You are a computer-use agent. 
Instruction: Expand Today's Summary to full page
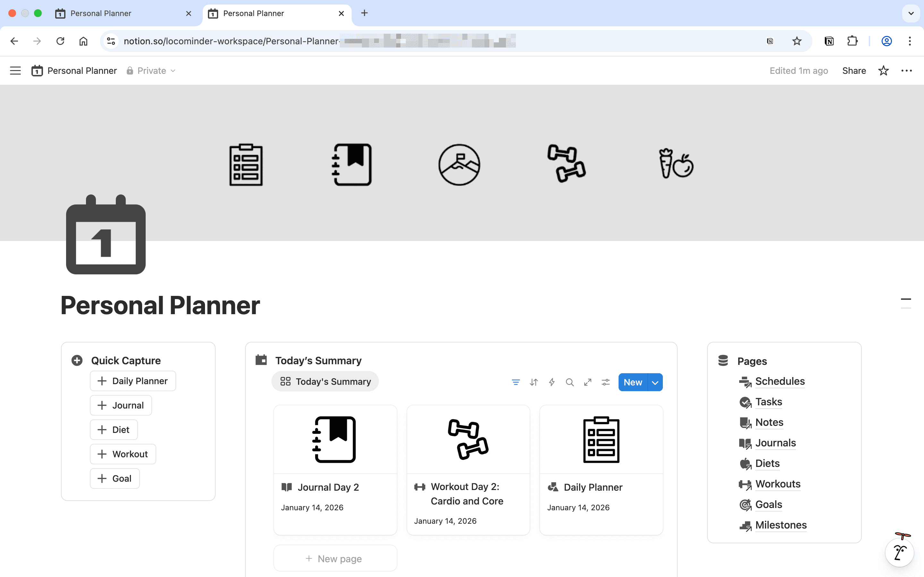(x=587, y=382)
